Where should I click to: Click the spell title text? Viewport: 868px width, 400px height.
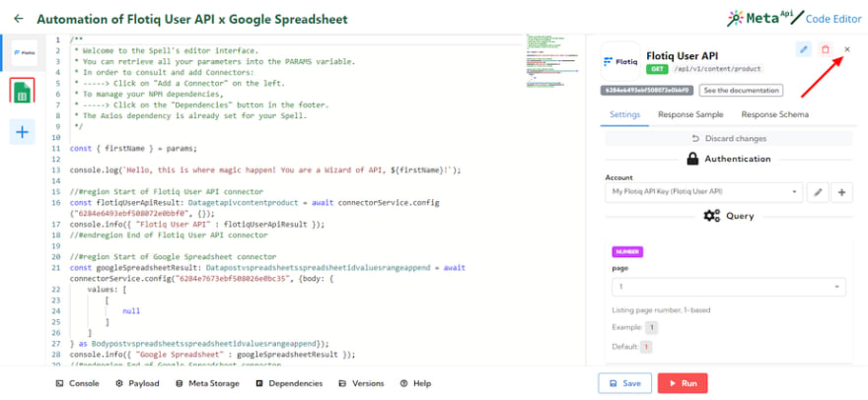click(x=192, y=20)
